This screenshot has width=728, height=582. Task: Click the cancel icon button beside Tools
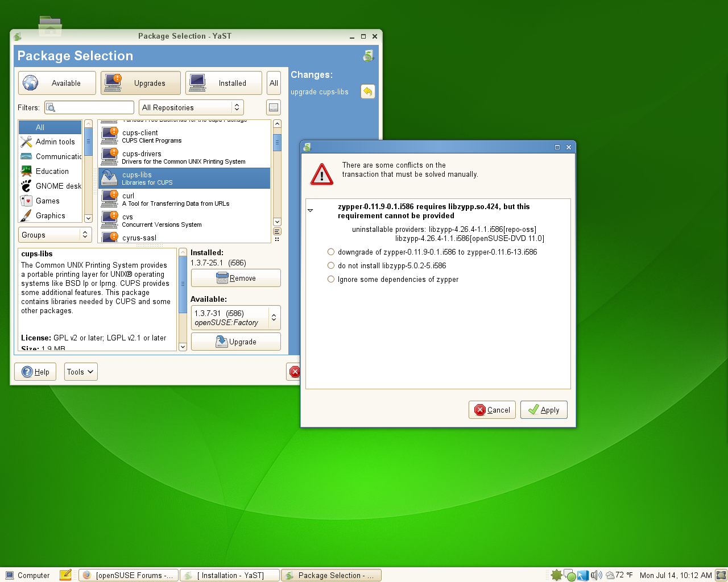(293, 372)
